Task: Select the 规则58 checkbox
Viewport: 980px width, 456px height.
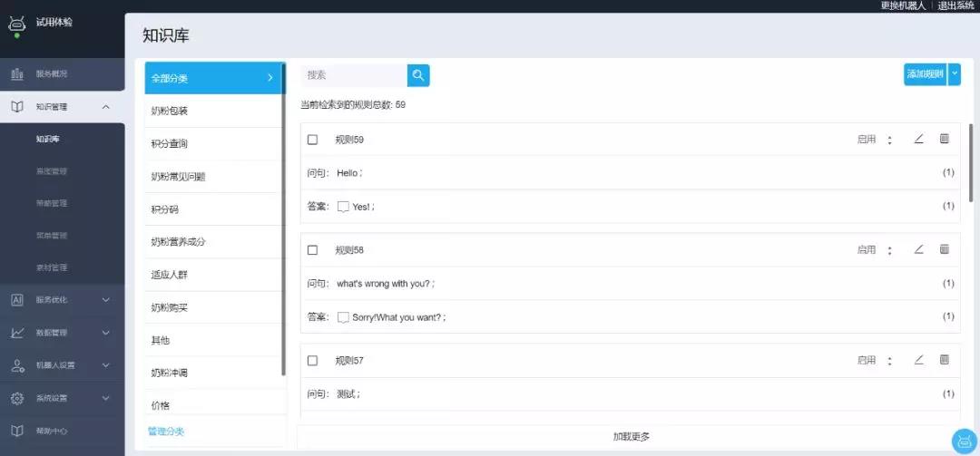Action: point(313,250)
